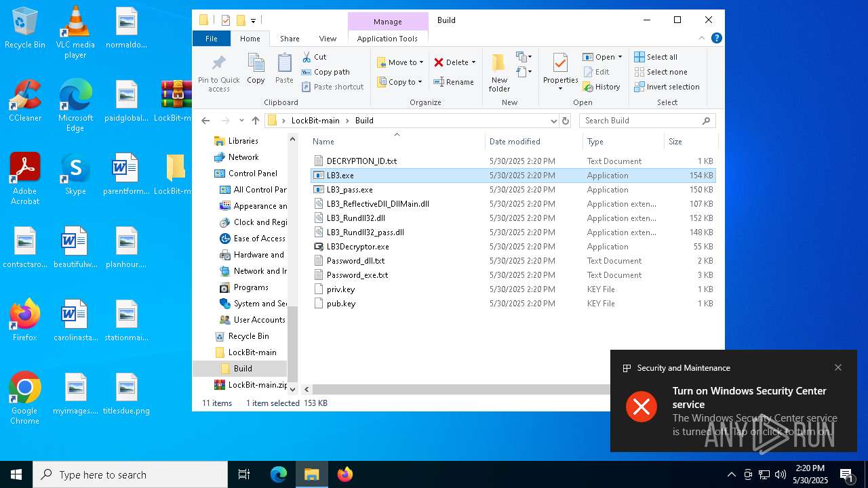This screenshot has width=868, height=488.
Task: Open Properties in the ribbon
Action: 560,73
